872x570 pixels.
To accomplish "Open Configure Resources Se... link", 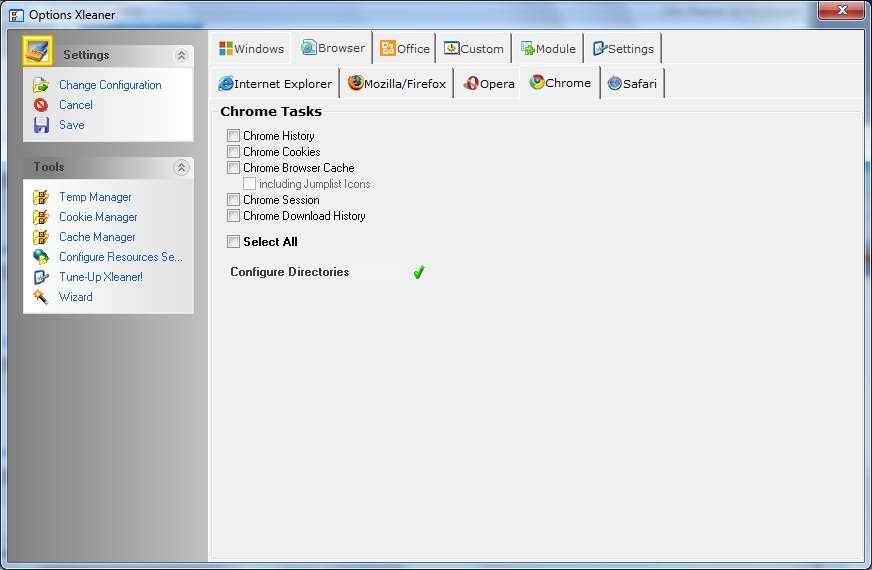I will click(x=121, y=257).
